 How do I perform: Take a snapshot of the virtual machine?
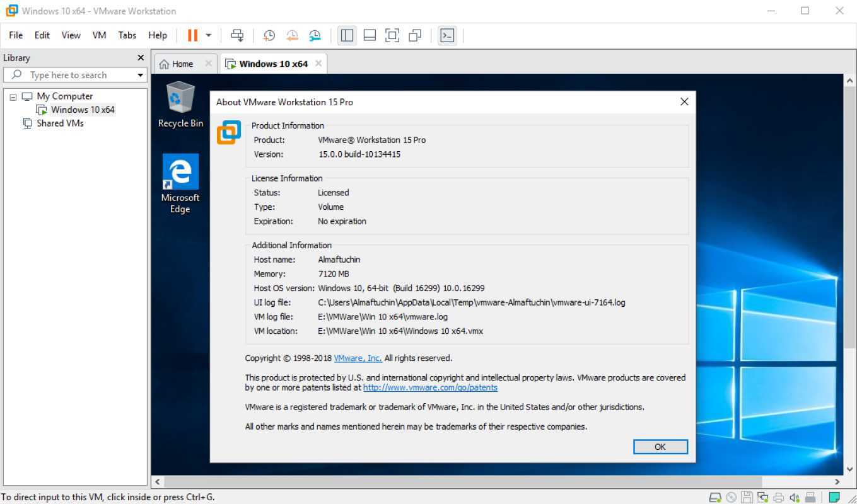coord(269,36)
